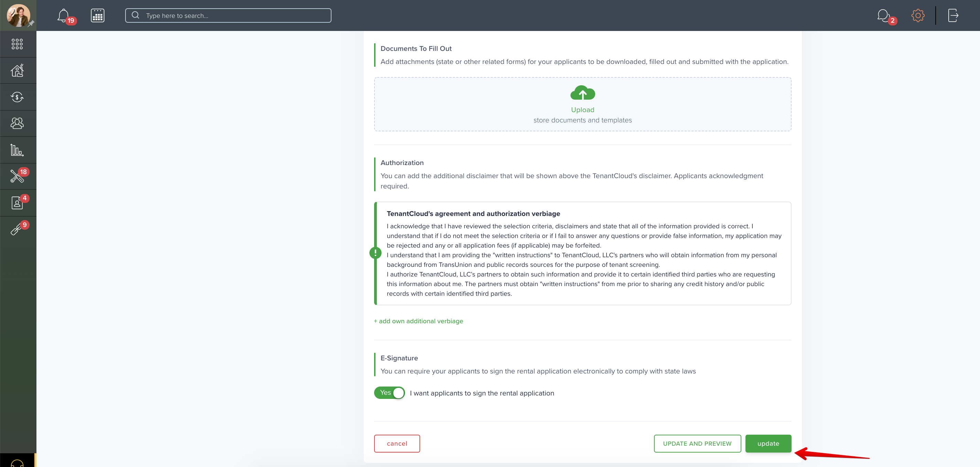The width and height of the screenshot is (980, 467).
Task: Click the 'Authorization' section heading
Action: coord(402,163)
